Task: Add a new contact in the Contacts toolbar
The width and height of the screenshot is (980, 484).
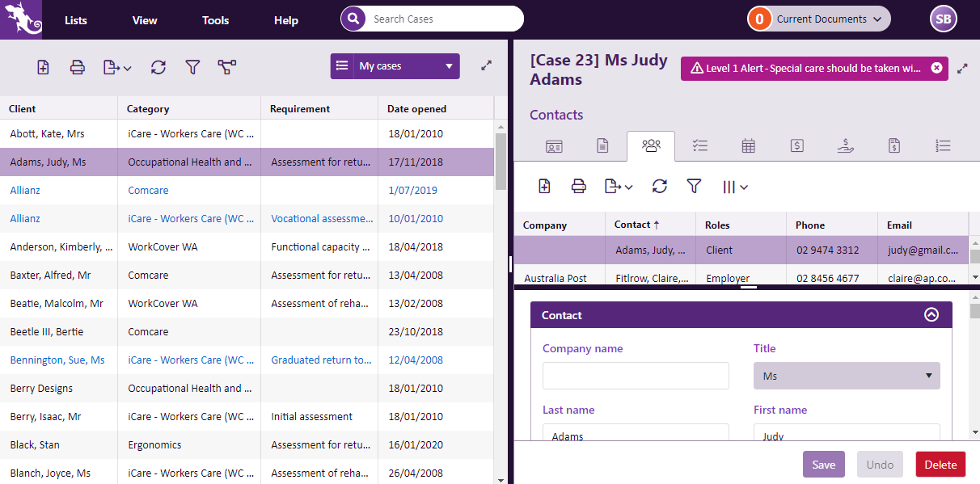Action: (x=545, y=187)
